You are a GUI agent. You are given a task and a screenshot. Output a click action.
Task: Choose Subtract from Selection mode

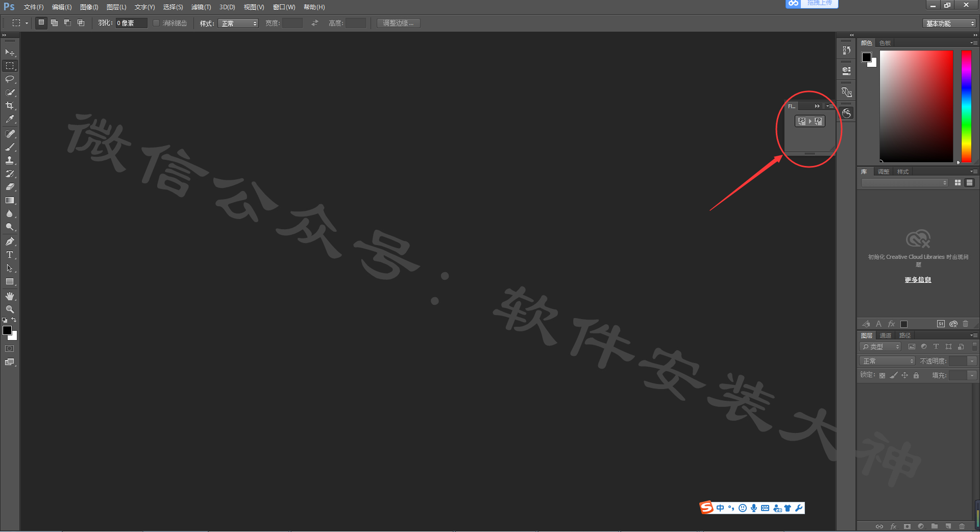(x=67, y=23)
